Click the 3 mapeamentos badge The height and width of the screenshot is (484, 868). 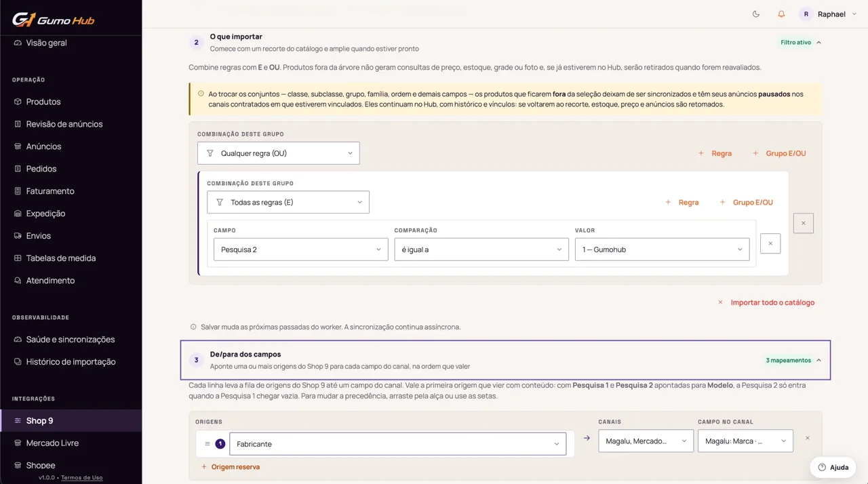788,360
